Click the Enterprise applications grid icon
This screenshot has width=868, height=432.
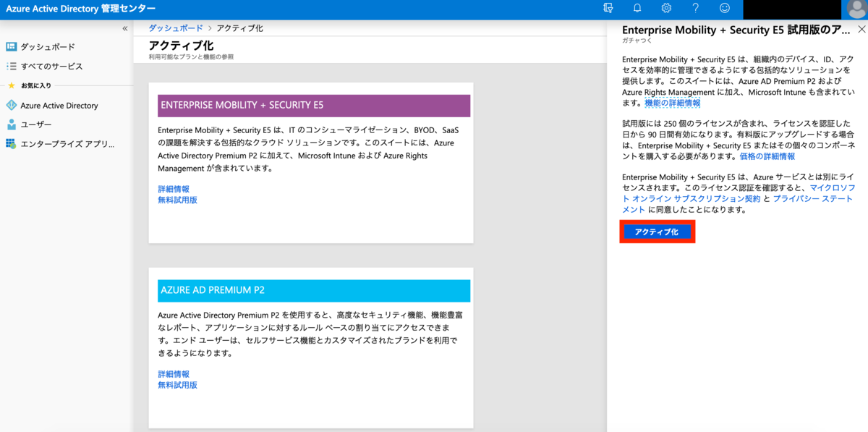[12, 144]
